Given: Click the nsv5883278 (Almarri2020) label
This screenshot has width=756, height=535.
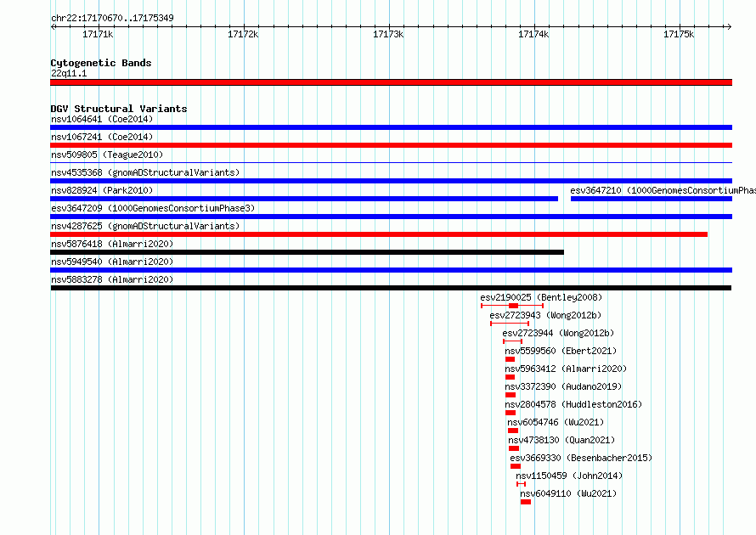Looking at the screenshot, I should 112,279.
